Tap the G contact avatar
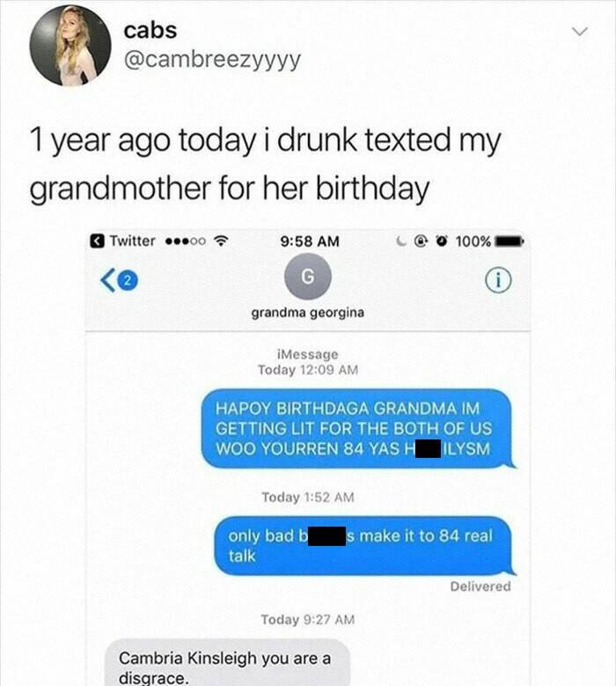The width and height of the screenshot is (616, 686). [x=308, y=276]
